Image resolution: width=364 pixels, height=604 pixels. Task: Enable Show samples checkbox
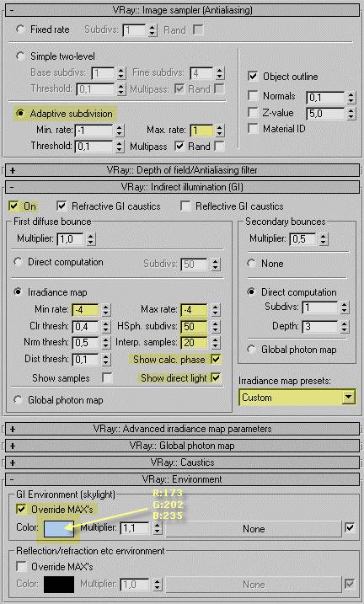(x=108, y=377)
